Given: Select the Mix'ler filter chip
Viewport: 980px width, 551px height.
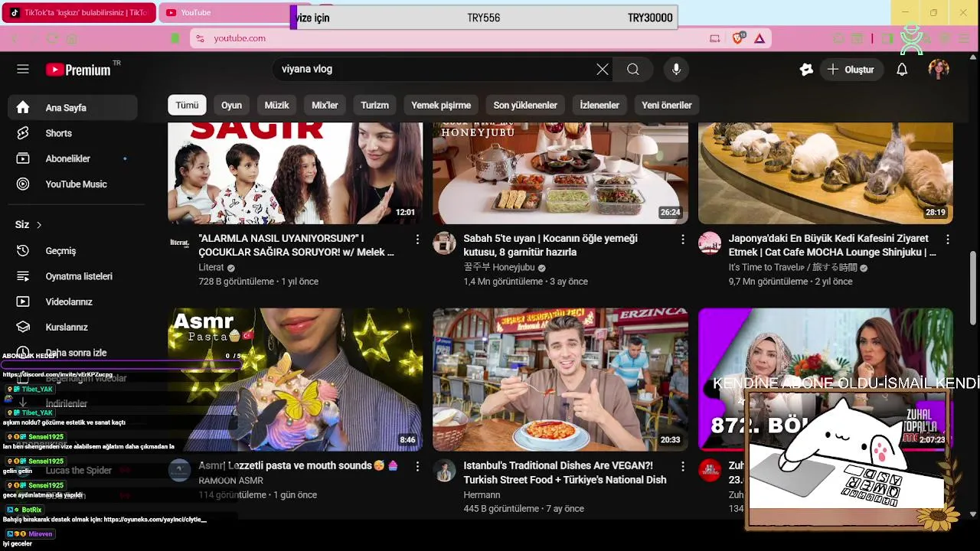Looking at the screenshot, I should (x=325, y=105).
